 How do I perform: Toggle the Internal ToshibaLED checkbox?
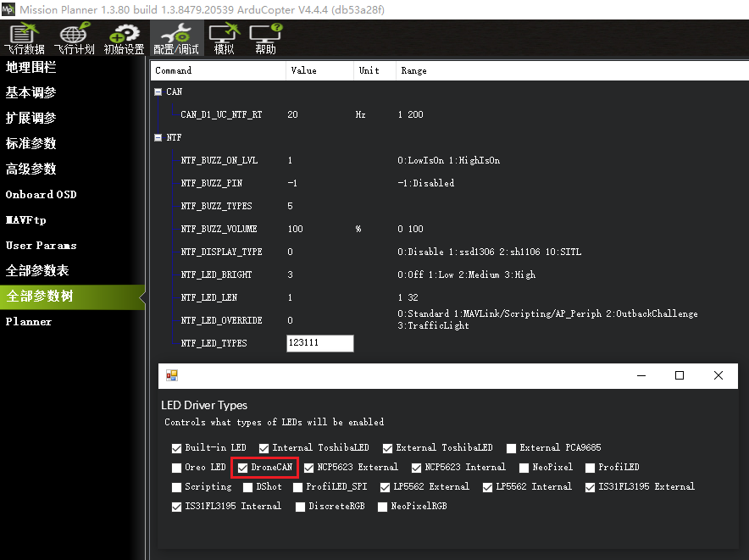(264, 448)
